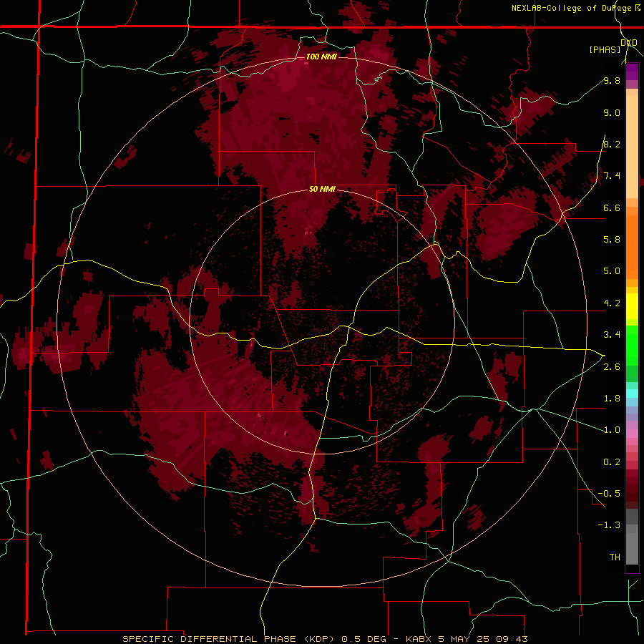Click the 50 NMI range ring label
This screenshot has width=644, height=644.
tap(323, 190)
